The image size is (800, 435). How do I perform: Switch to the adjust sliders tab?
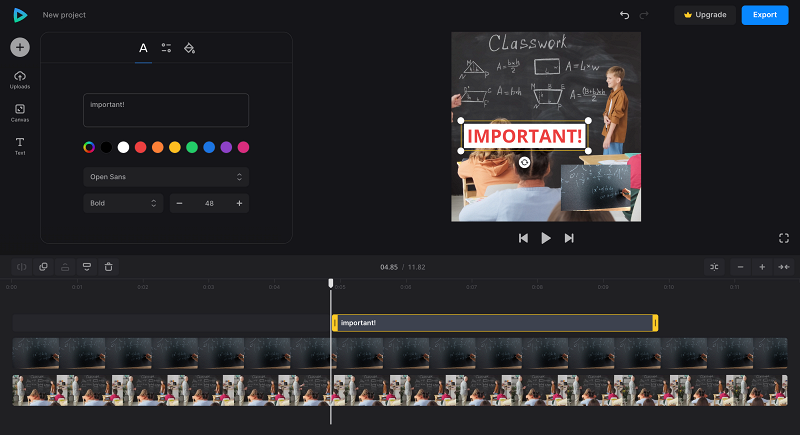click(166, 48)
